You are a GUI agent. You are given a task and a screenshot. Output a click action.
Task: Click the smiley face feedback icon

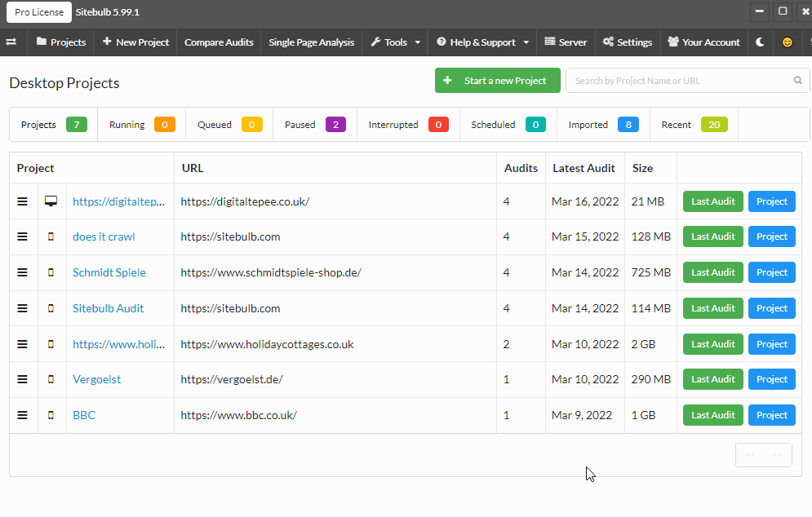point(788,42)
